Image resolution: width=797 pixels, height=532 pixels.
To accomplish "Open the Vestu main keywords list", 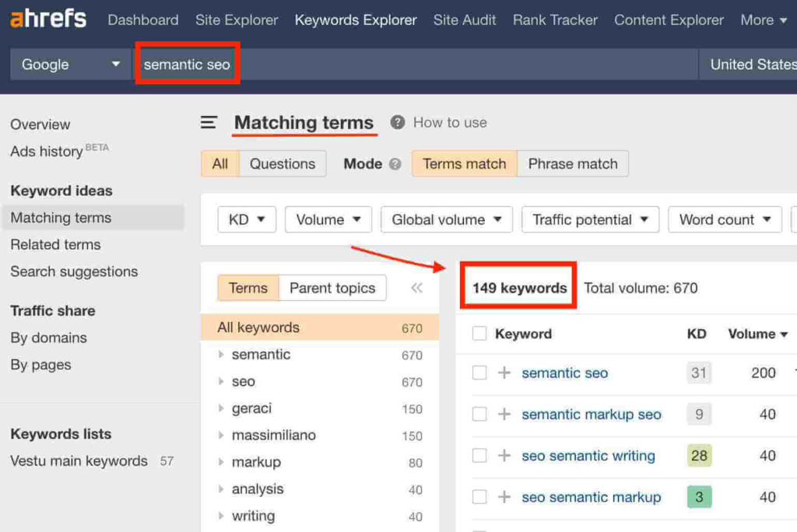I will [79, 460].
